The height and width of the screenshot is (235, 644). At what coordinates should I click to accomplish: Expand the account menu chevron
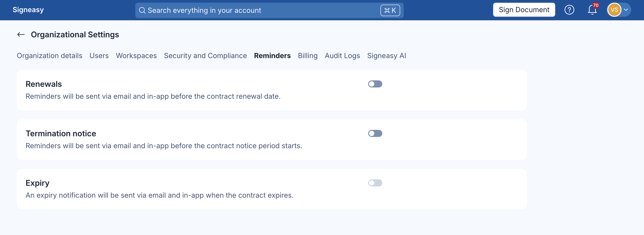tap(626, 10)
